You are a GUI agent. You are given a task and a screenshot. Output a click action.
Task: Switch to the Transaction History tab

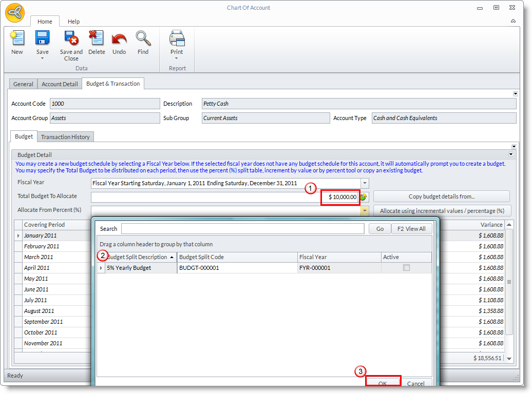65,137
